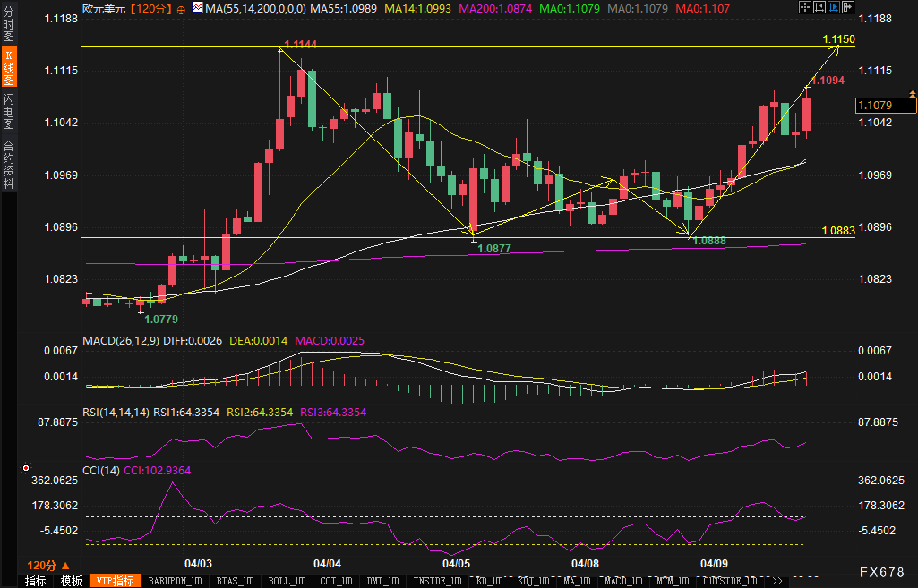Click the panel arrow-right export icon
Viewport: 918px width, 588px height.
pos(848,7)
